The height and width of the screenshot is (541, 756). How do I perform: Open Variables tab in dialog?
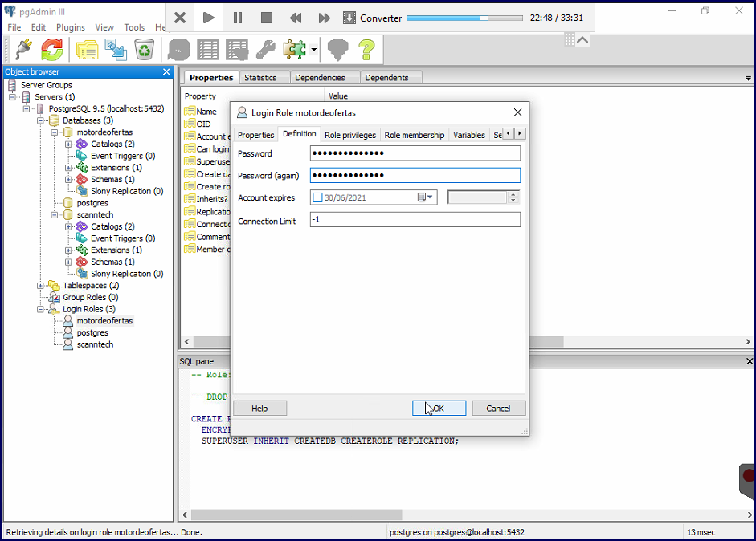coord(468,135)
